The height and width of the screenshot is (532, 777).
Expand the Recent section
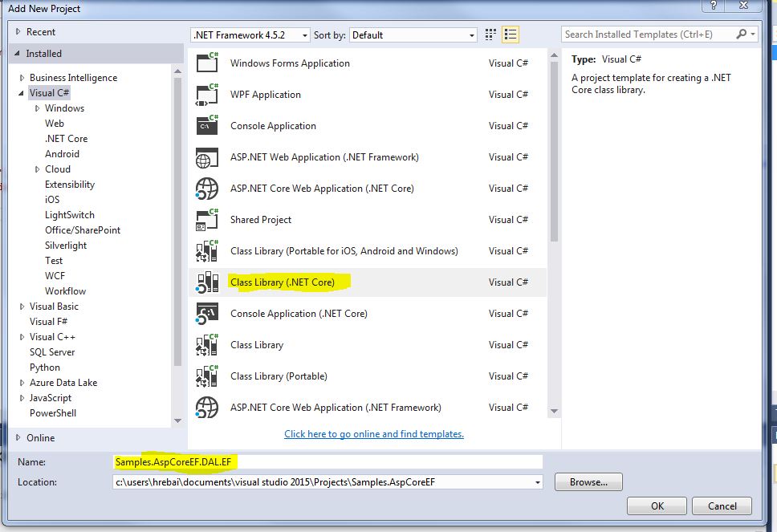[18, 32]
